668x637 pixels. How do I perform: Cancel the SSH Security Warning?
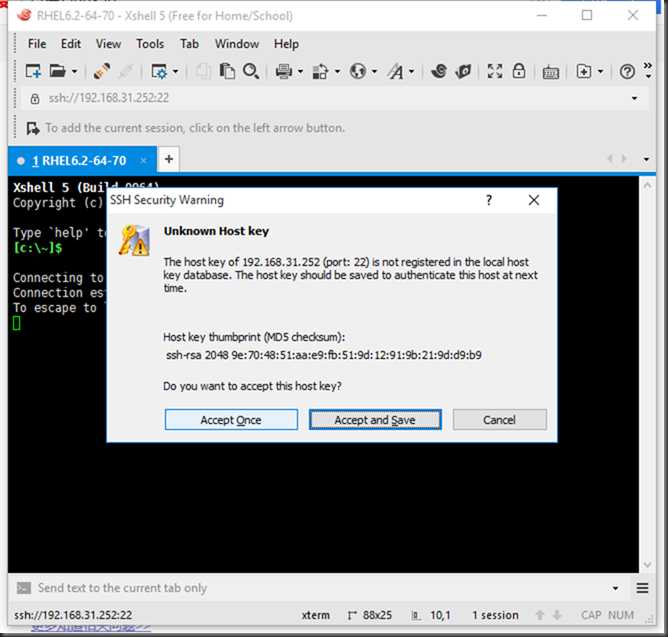[x=499, y=420]
